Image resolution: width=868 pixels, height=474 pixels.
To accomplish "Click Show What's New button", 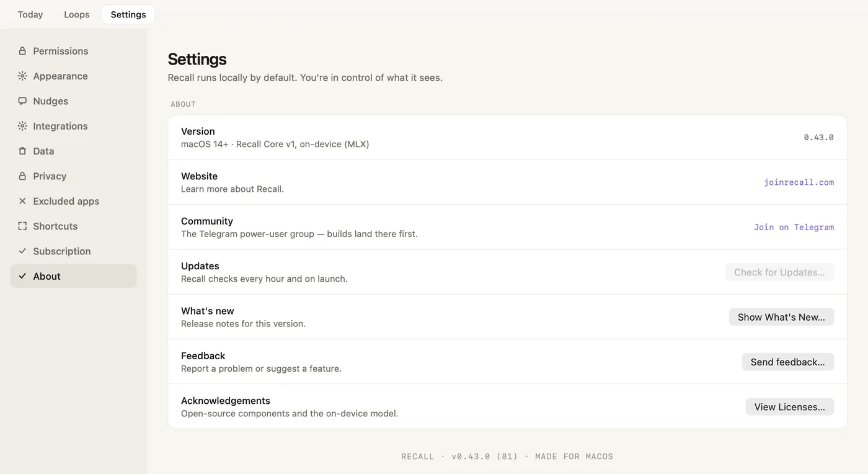I will coord(781,317).
